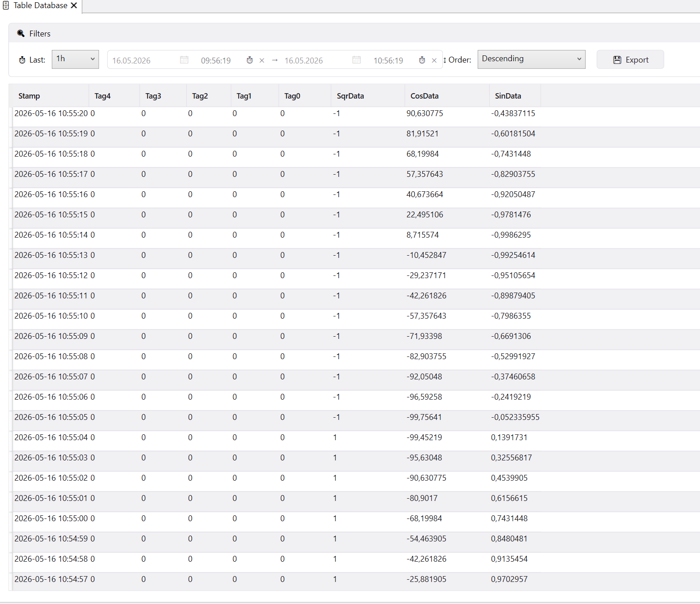Click the end time field 10:56:19
The image size is (700, 604).
point(388,60)
